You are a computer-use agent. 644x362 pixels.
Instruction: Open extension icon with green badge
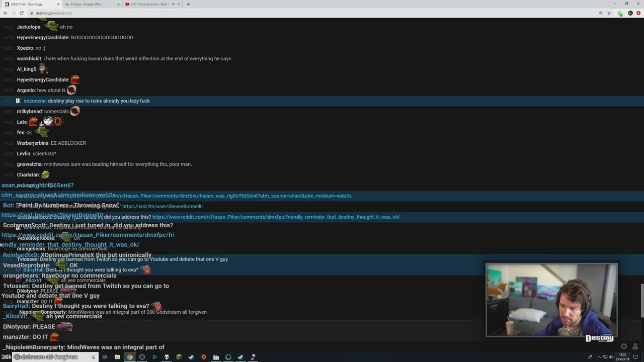(620, 14)
